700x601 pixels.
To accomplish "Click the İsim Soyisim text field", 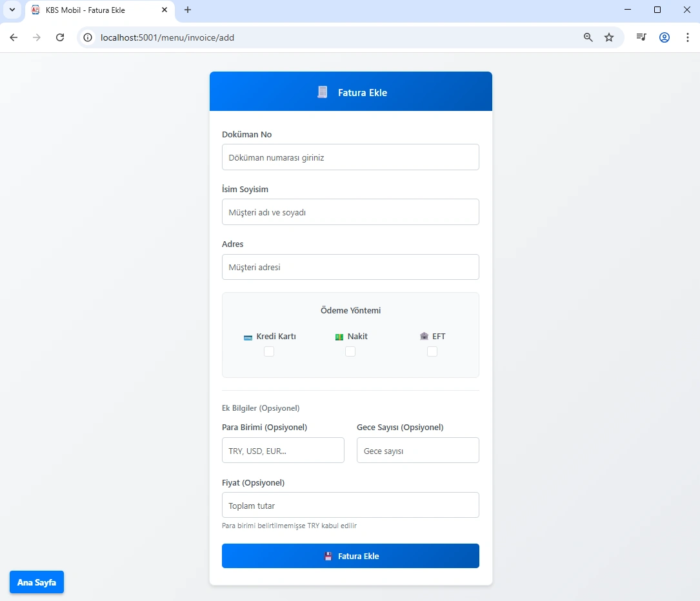I will (350, 212).
